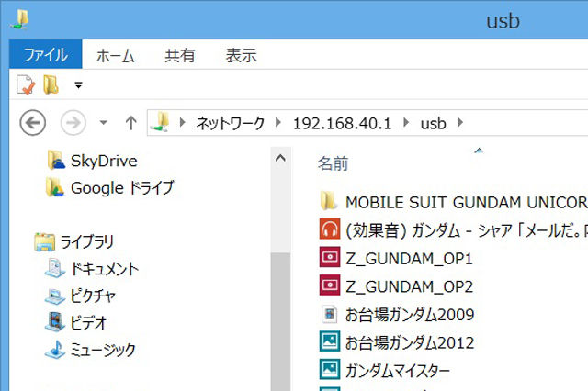Click the navigation pane scrollbar thumb
The height and width of the screenshot is (391, 588).
point(280,321)
